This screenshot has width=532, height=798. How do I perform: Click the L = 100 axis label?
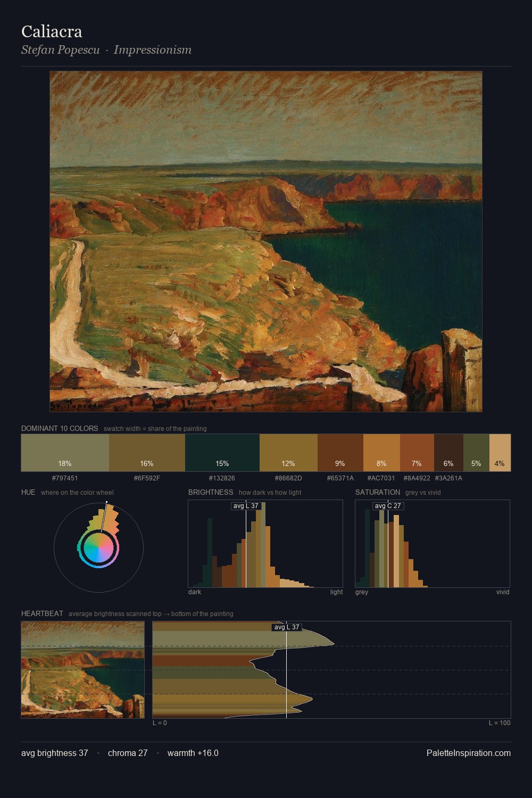tap(500, 723)
